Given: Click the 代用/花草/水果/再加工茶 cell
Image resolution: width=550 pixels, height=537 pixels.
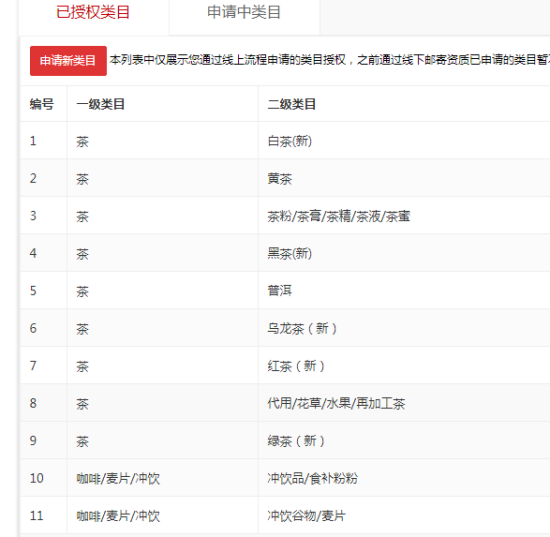Looking at the screenshot, I should click(x=336, y=403).
